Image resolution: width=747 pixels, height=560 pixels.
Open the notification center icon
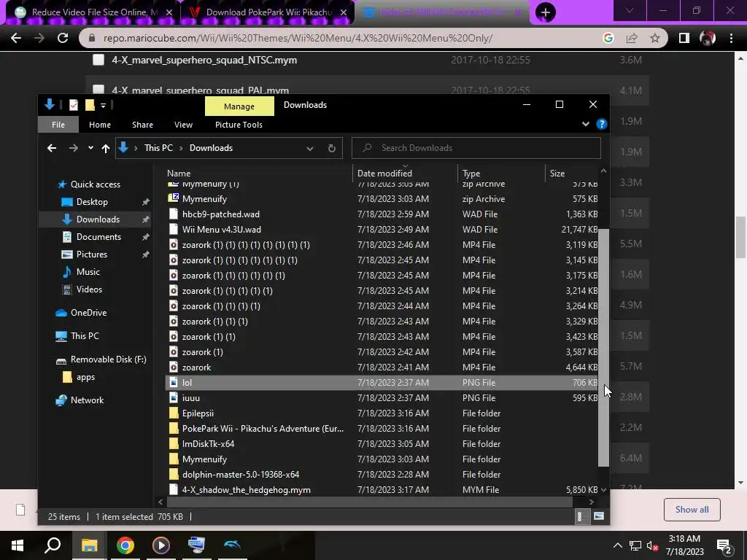point(724,546)
